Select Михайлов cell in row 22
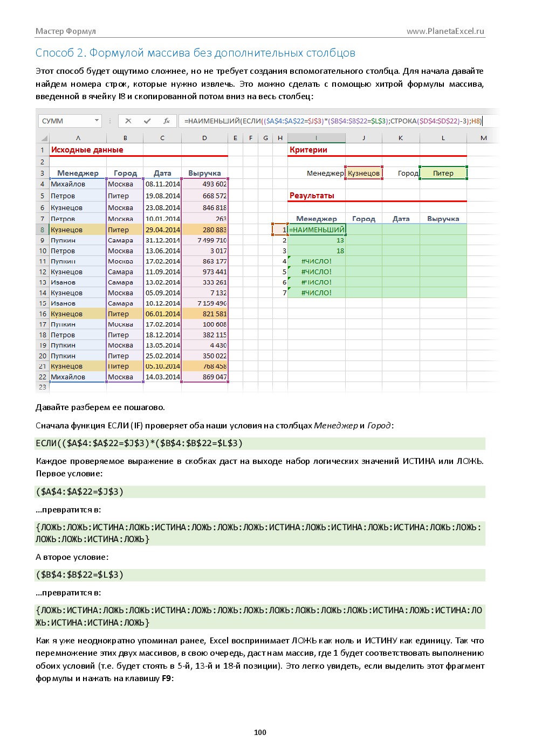The width and height of the screenshot is (535, 756). pos(78,377)
